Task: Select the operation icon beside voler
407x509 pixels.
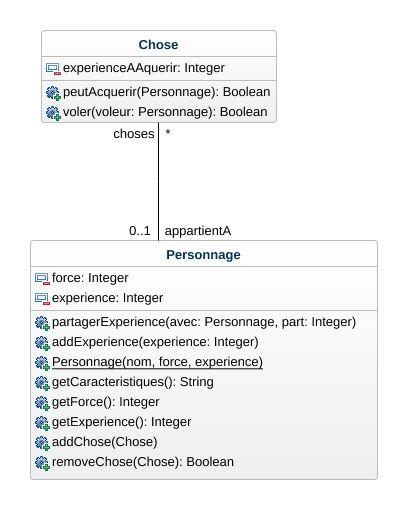Action: pos(53,113)
